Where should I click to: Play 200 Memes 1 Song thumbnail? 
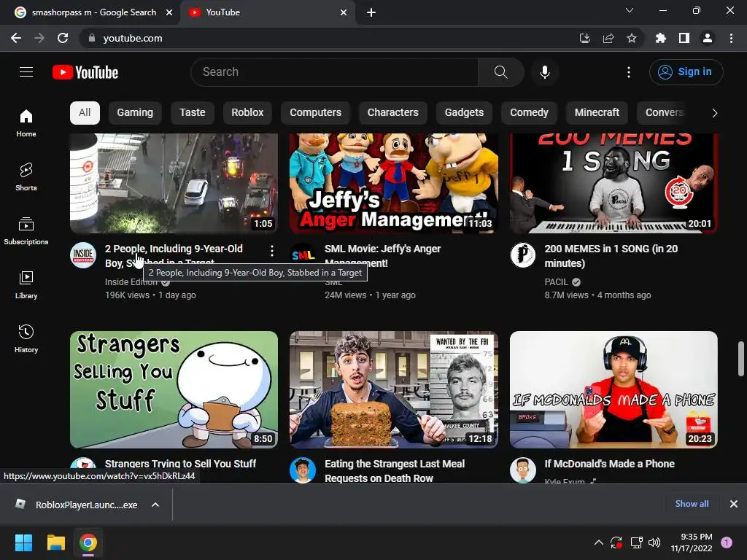tap(614, 183)
